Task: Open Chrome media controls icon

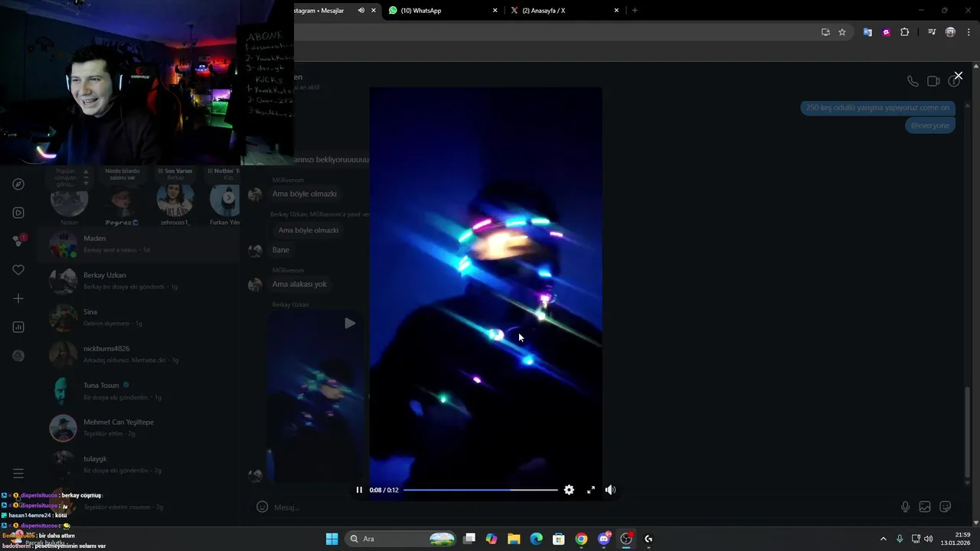Action: [x=932, y=32]
